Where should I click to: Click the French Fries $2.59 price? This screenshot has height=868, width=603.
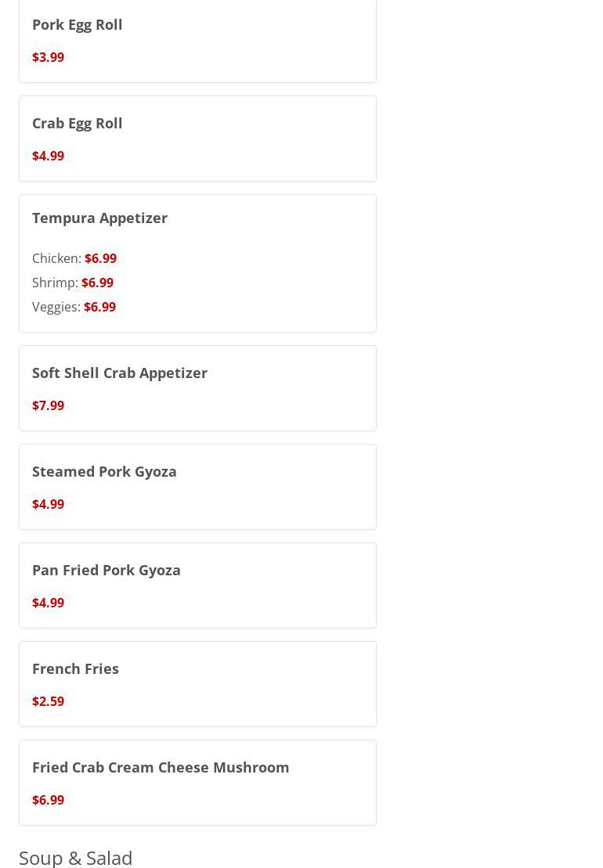pyautogui.click(x=49, y=701)
